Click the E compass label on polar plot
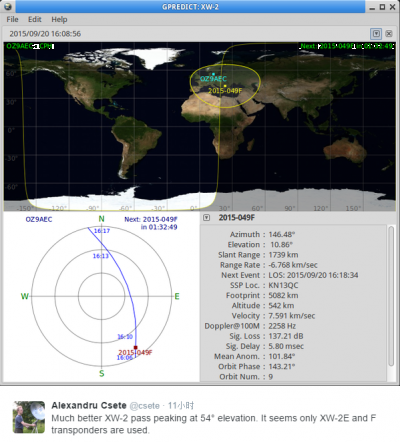 tap(177, 296)
